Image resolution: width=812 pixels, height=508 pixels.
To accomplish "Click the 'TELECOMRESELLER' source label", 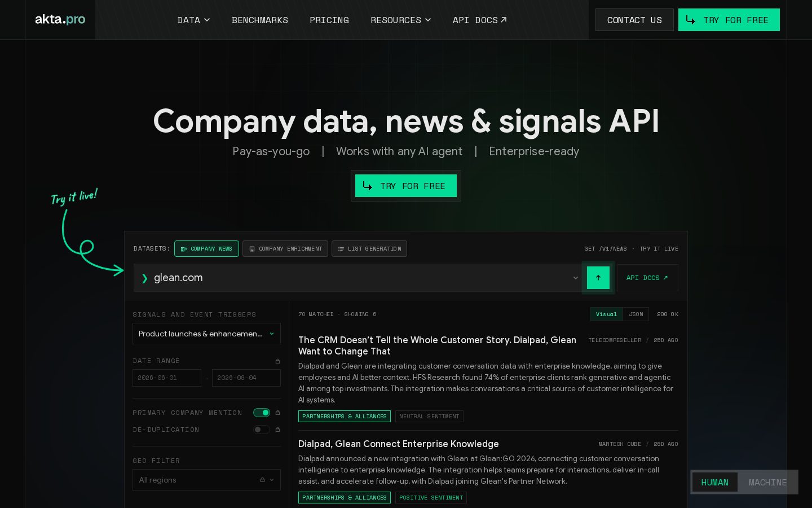I will tap(615, 340).
